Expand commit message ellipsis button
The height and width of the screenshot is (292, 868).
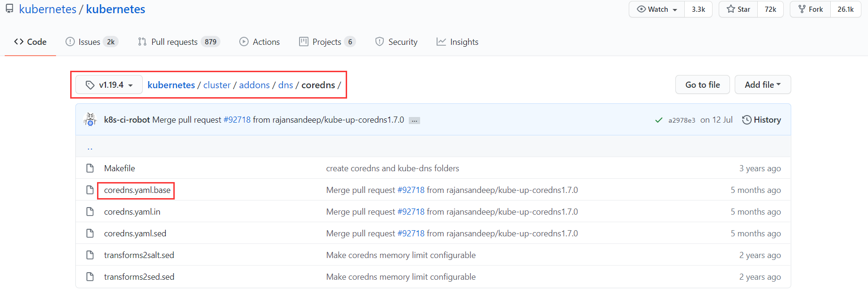(414, 120)
